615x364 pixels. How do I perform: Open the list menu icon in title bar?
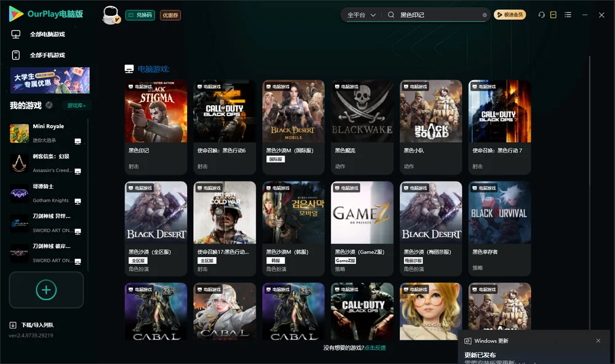point(568,15)
